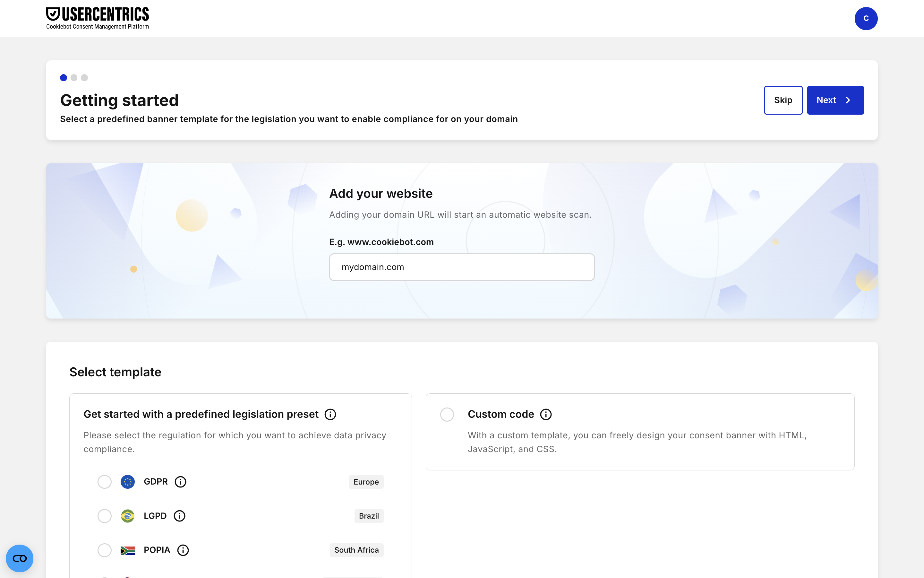Show info for Custom code
The height and width of the screenshot is (578, 924).
(x=546, y=414)
